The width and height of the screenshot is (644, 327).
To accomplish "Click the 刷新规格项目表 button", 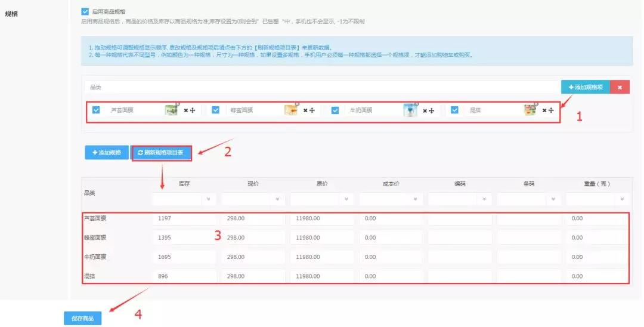I will coord(161,153).
